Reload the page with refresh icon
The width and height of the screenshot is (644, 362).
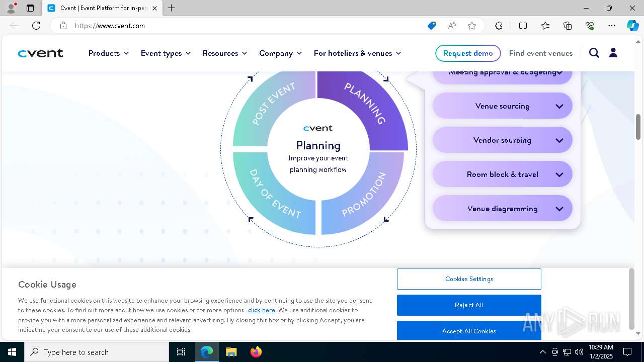[x=36, y=26]
